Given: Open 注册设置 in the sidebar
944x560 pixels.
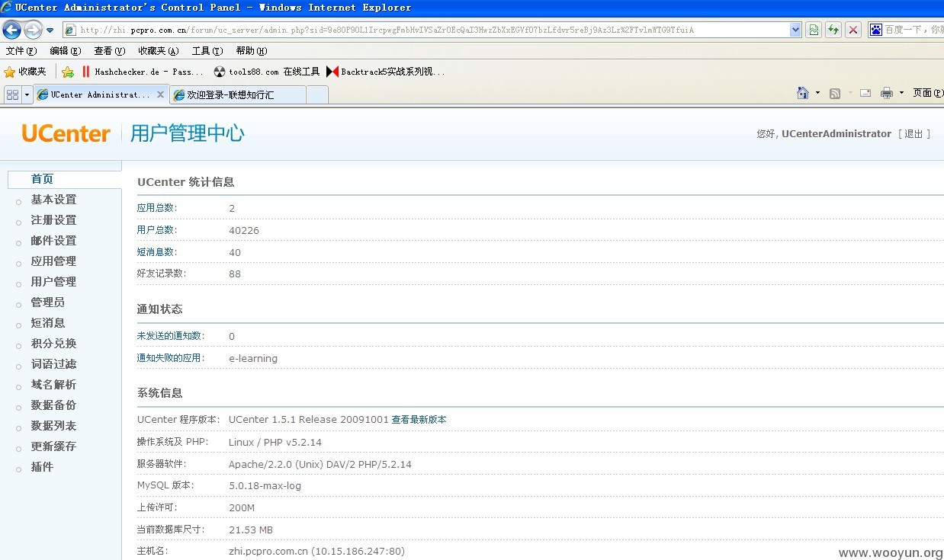Looking at the screenshot, I should point(53,220).
